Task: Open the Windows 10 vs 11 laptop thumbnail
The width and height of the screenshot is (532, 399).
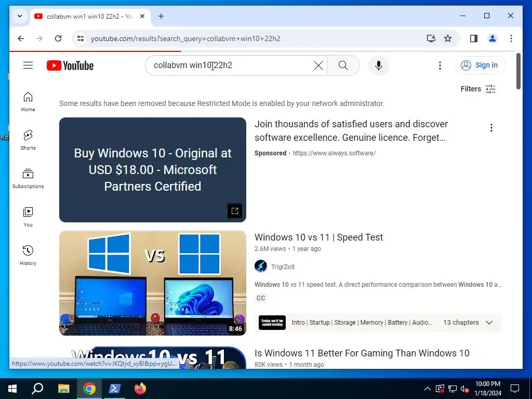Action: pyautogui.click(x=152, y=283)
